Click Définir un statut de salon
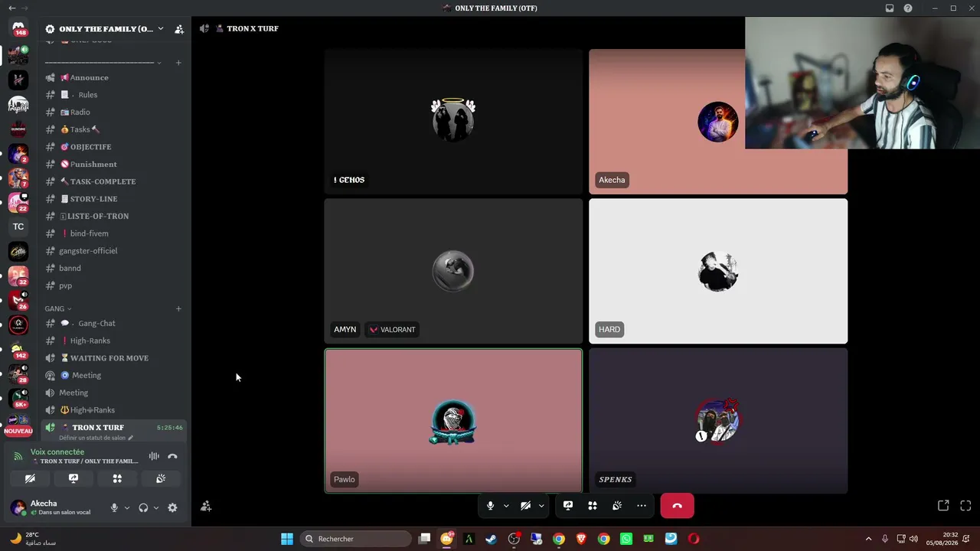The height and width of the screenshot is (551, 980). coord(92,438)
